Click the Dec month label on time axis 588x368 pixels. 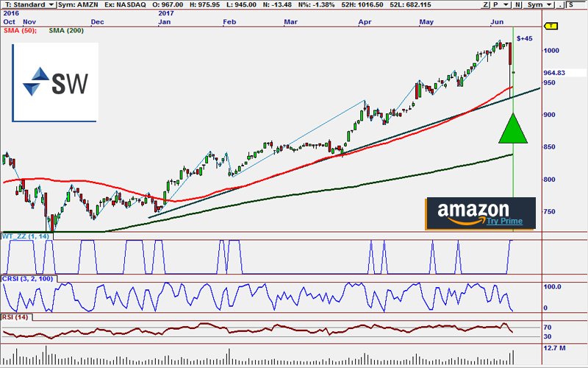coord(97,22)
